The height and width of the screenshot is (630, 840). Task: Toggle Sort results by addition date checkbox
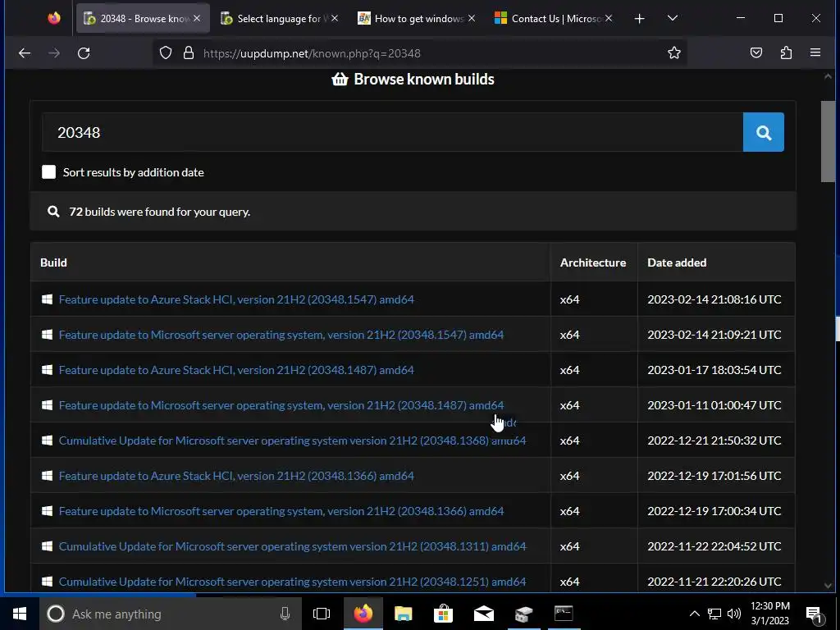[x=48, y=172]
